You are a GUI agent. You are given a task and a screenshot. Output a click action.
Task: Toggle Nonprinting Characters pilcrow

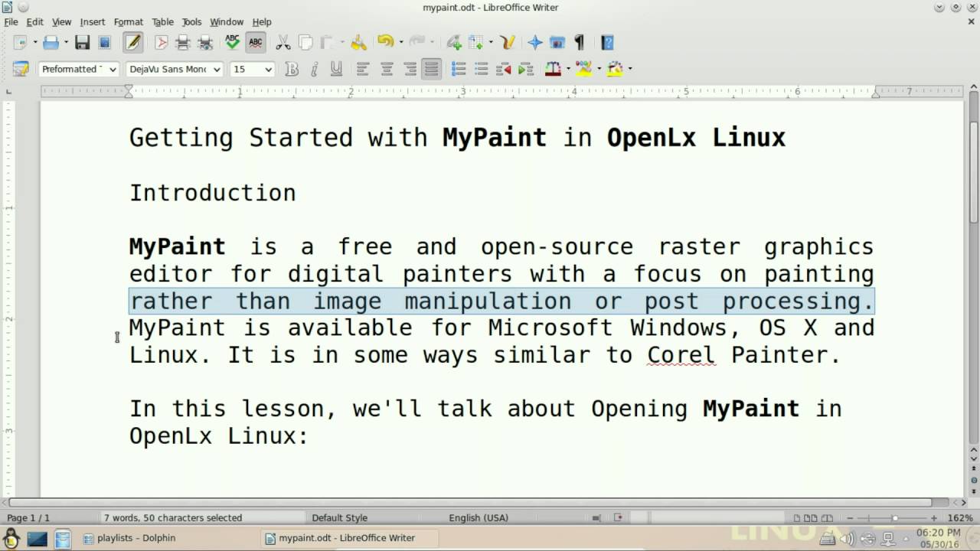tap(580, 43)
